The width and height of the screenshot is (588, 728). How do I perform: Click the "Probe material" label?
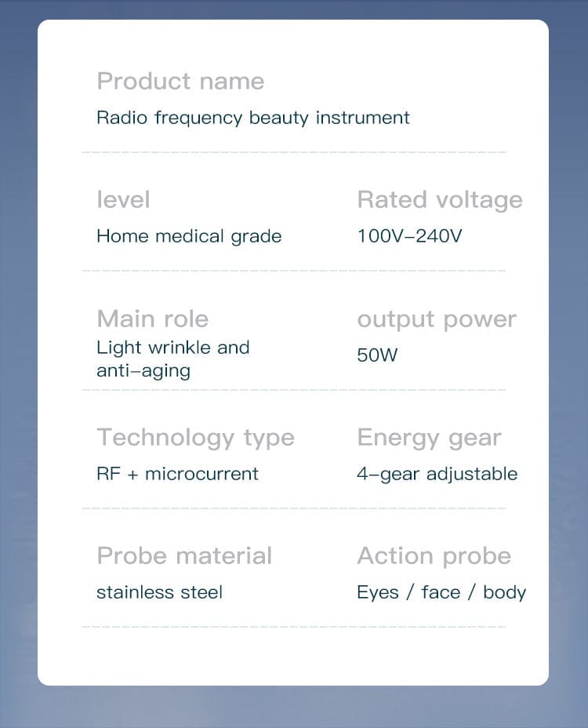tap(184, 556)
